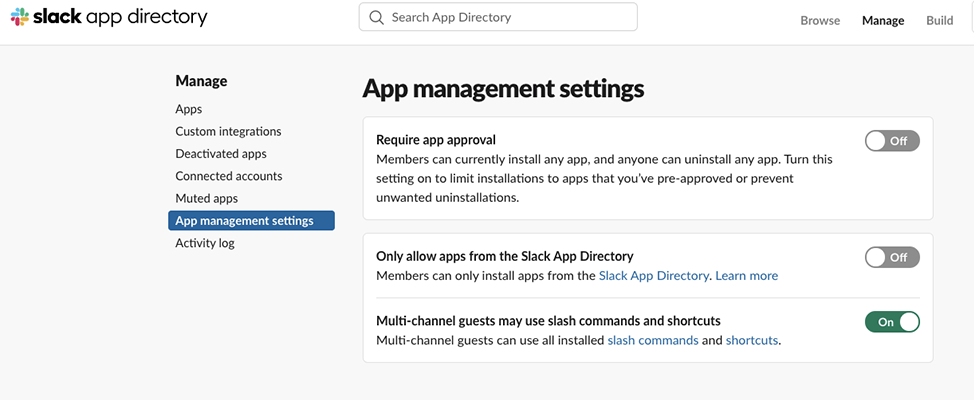The image size is (974, 400).
Task: Open Deactivated apps in sidebar
Action: click(221, 154)
